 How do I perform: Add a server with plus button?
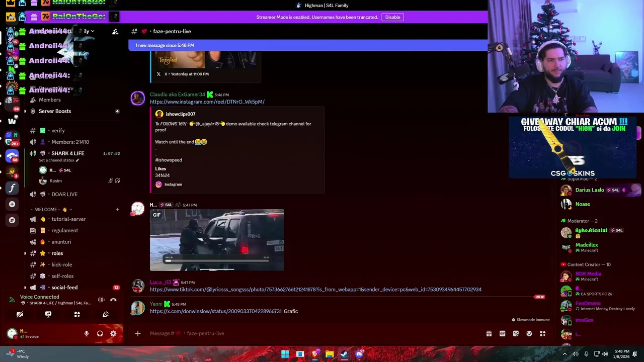click(12, 204)
